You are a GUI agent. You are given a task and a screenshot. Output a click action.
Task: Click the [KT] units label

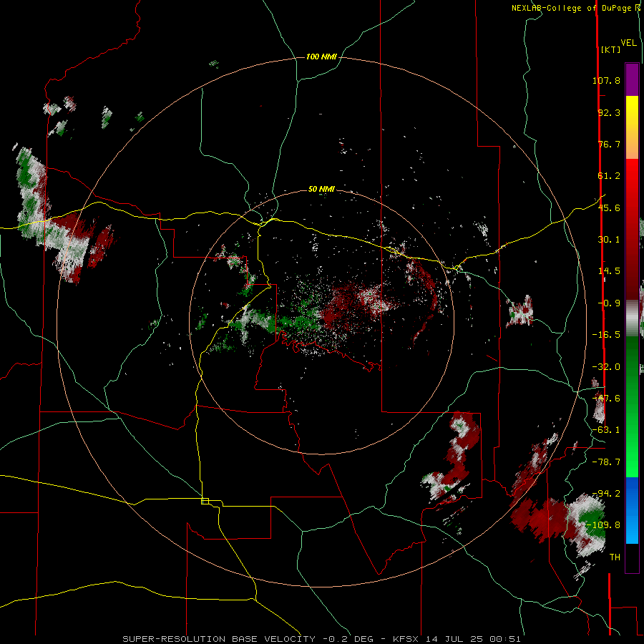(611, 49)
